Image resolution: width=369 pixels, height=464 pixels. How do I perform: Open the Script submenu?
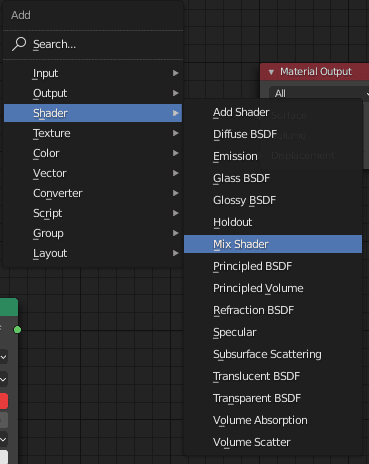pos(93,213)
